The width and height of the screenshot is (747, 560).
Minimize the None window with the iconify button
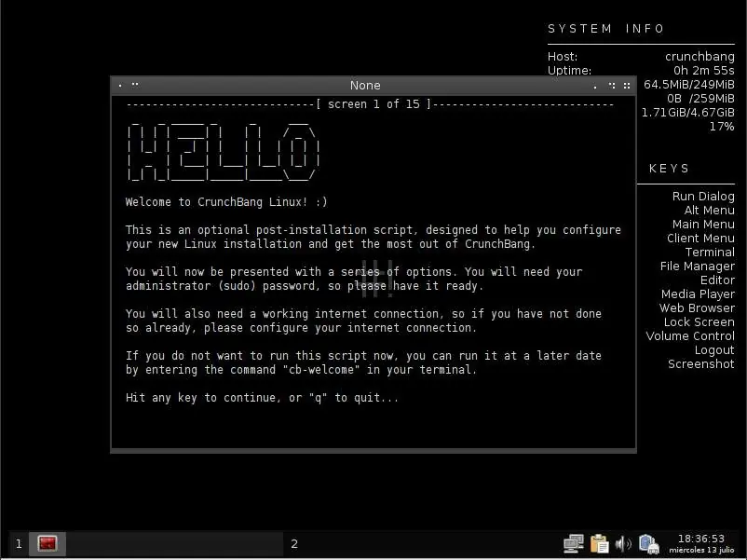(595, 87)
